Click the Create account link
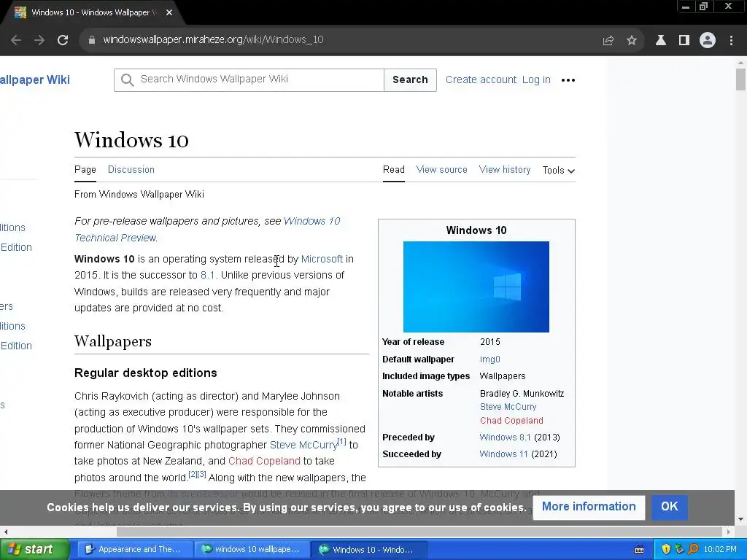This screenshot has height=560, width=747. coord(481,79)
